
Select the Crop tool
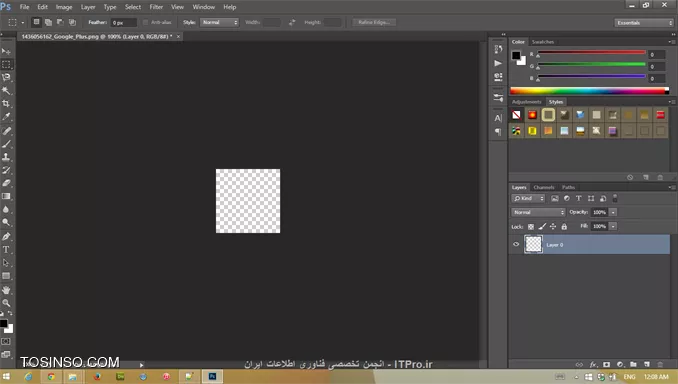click(6, 103)
